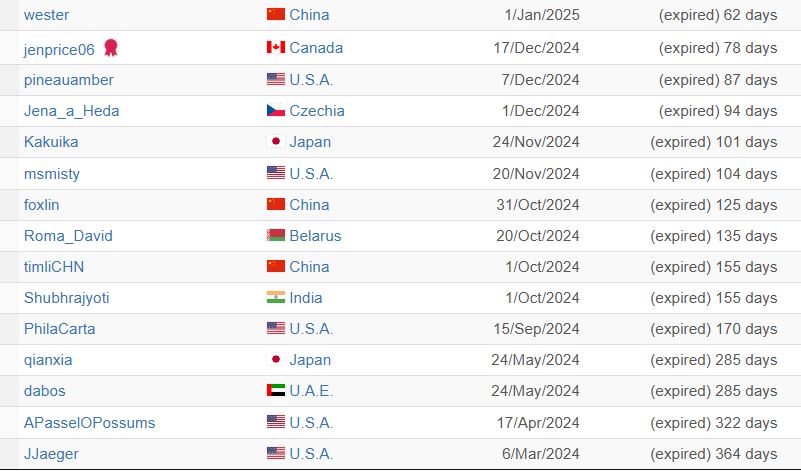Open the timliCHN profile link
The height and width of the screenshot is (471, 801).
[54, 267]
